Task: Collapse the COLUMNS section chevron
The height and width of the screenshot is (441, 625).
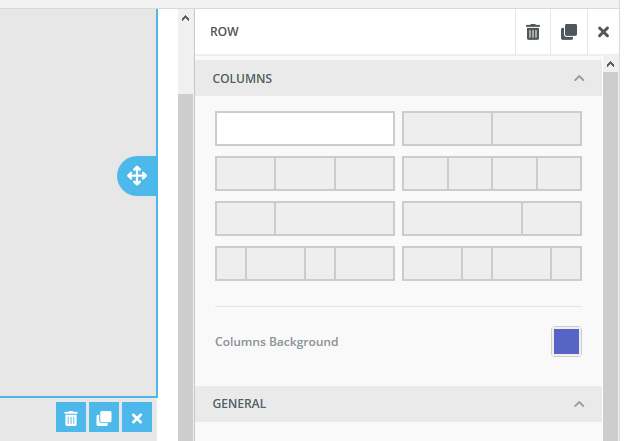Action: (579, 79)
